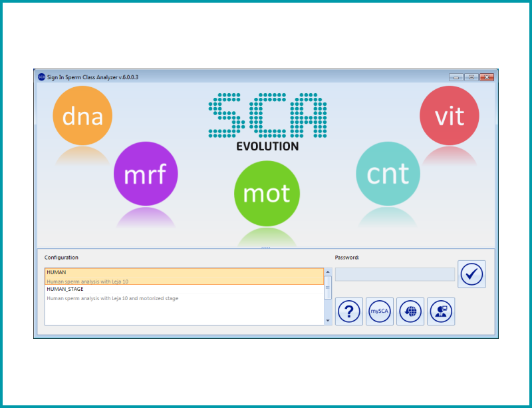
Task: Click the panel splitter grip above Configuration
Action: tap(265, 248)
